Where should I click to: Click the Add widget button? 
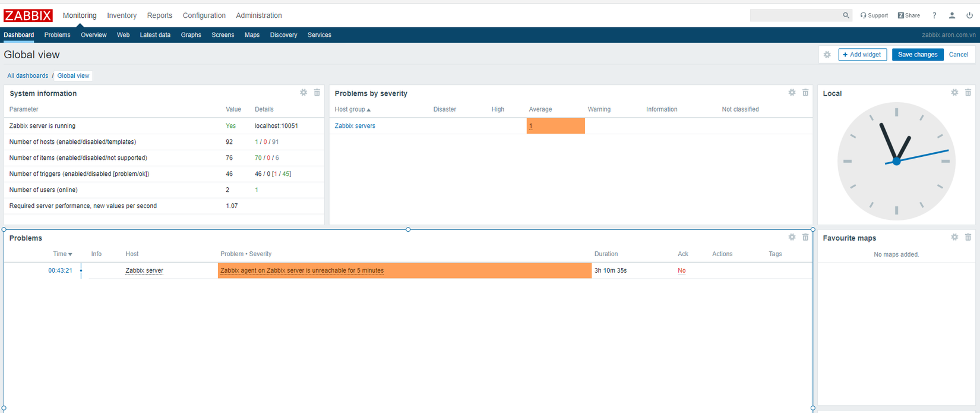(862, 55)
